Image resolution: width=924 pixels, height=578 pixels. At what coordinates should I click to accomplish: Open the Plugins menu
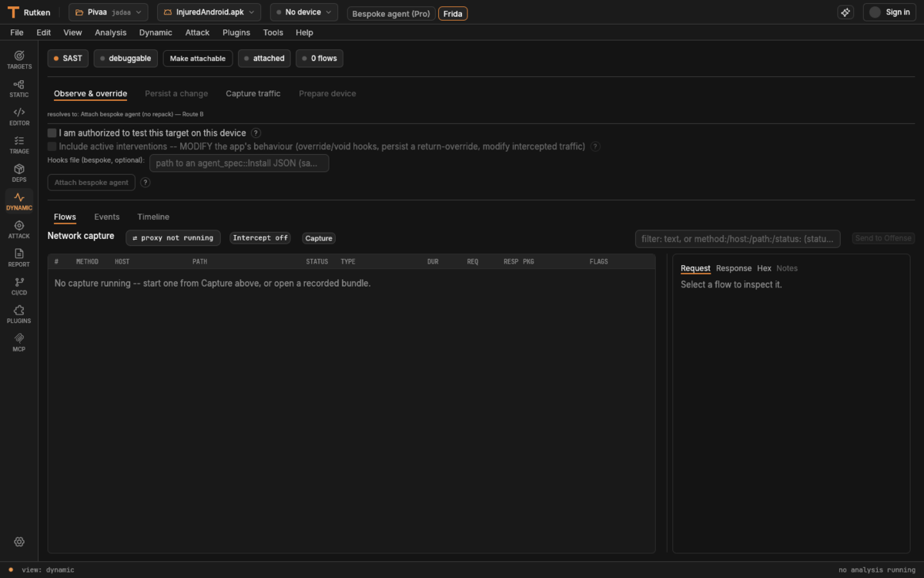click(x=236, y=32)
